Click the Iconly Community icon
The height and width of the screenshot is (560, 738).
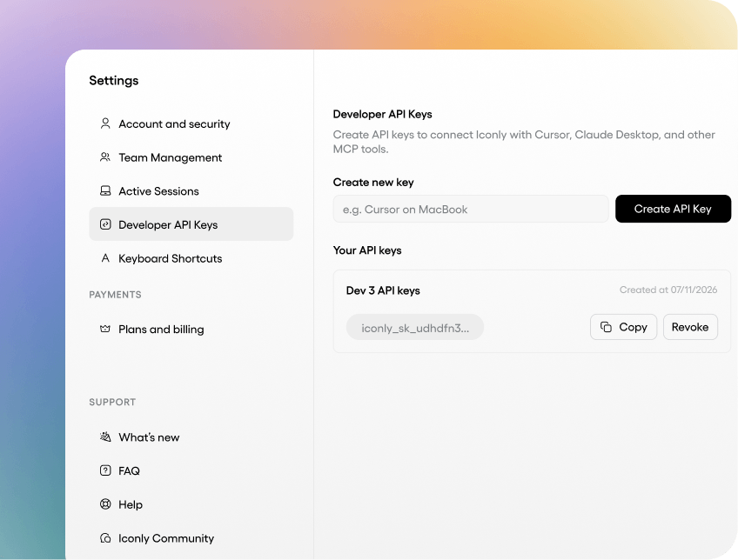click(105, 538)
